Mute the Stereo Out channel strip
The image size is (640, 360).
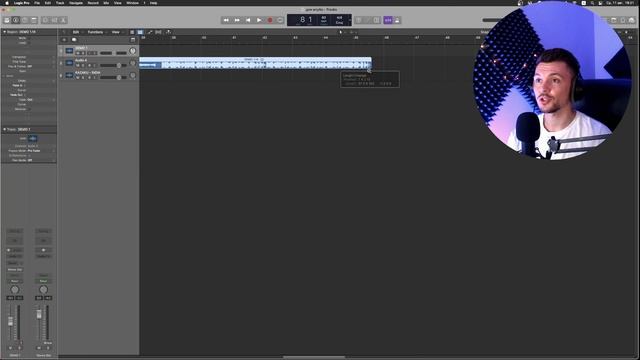(x=39, y=348)
